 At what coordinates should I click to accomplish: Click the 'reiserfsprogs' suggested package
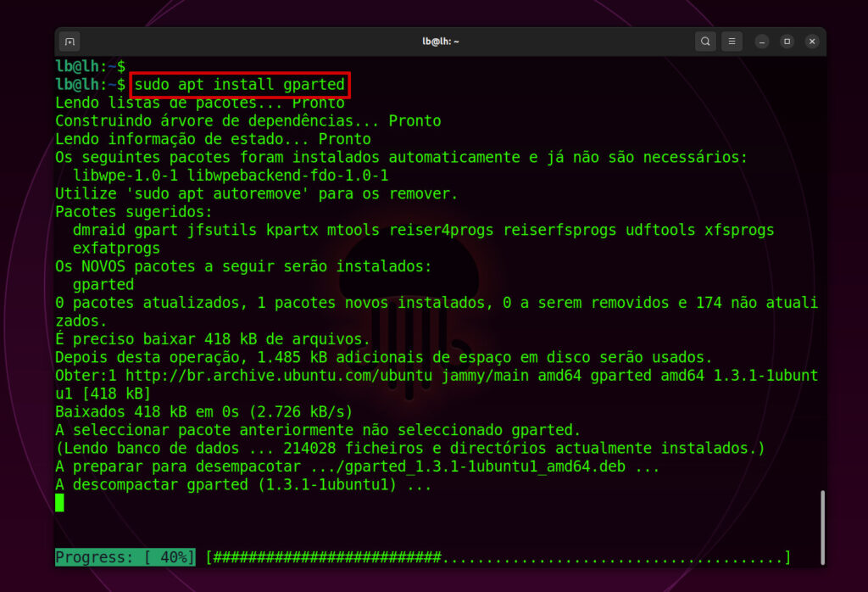[x=559, y=231]
